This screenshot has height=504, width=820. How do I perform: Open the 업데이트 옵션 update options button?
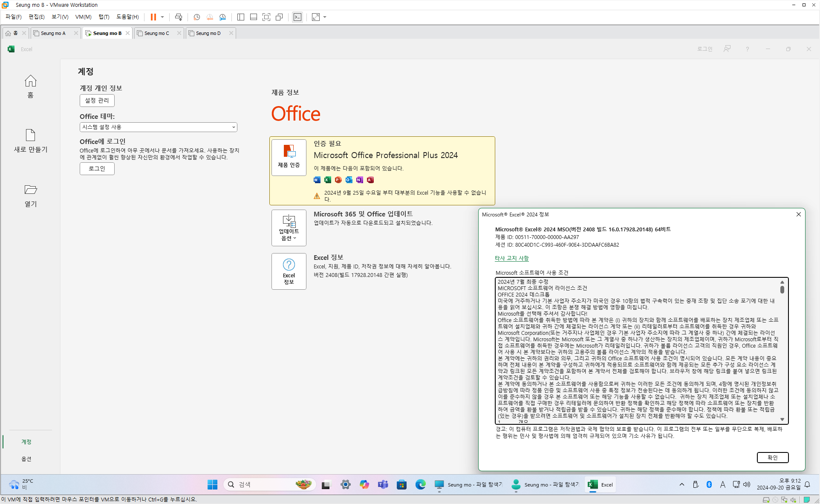pyautogui.click(x=289, y=228)
